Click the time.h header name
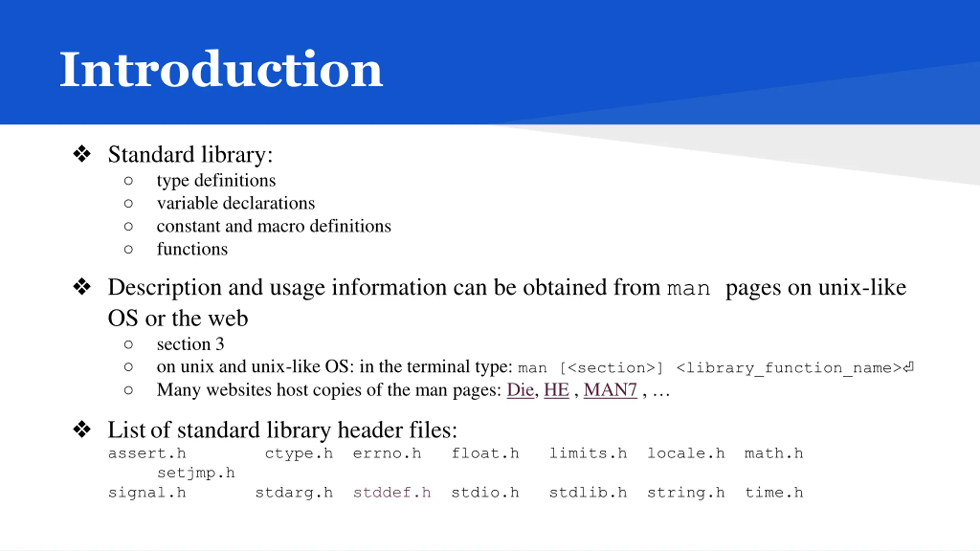The height and width of the screenshot is (551, 980). 774,492
